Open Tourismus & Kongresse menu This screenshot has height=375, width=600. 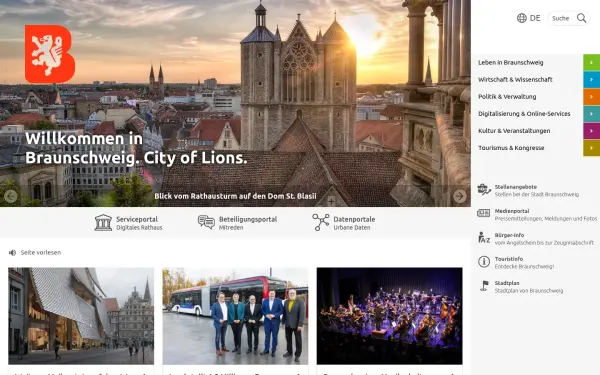click(x=511, y=148)
